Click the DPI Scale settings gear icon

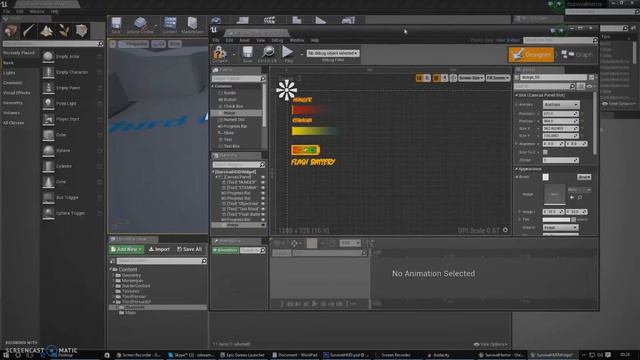(505, 230)
